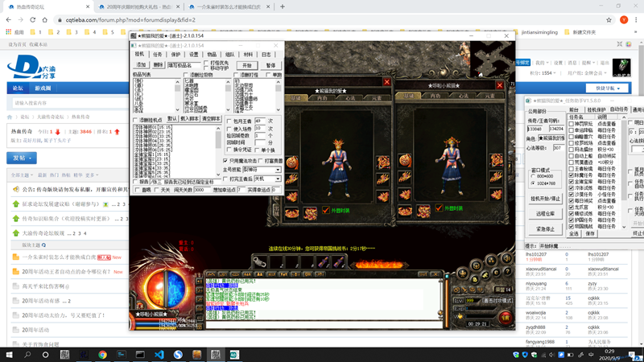Open Visual Studio Code from the taskbar
Screen dimensions: 644x362
(159, 355)
